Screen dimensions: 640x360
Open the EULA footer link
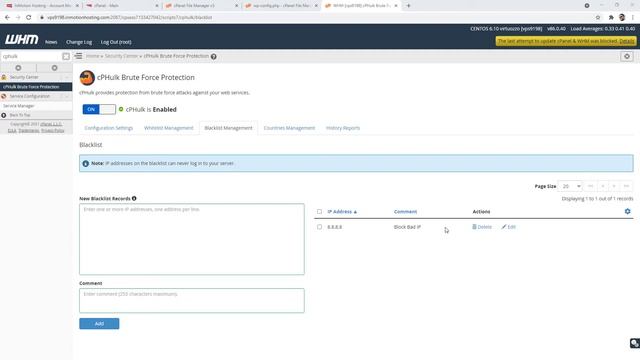click(x=12, y=131)
